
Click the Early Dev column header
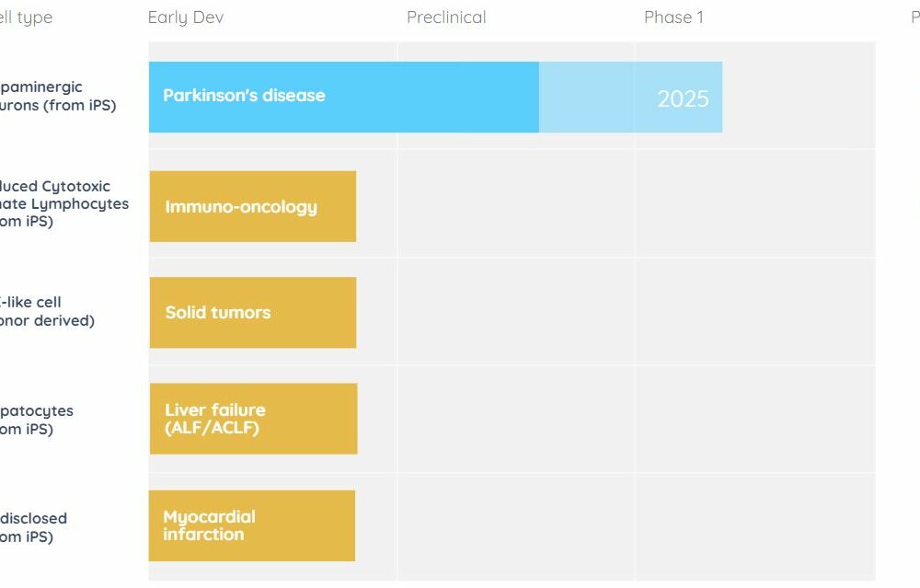(x=186, y=17)
